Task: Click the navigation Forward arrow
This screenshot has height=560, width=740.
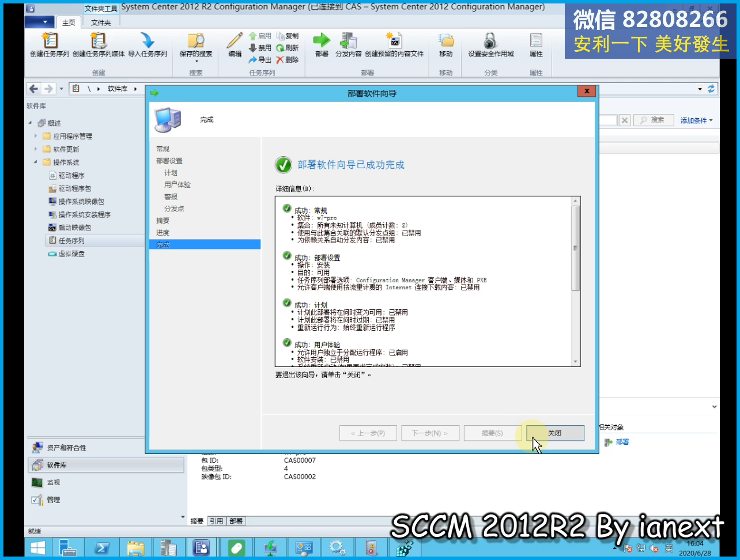Action: (x=48, y=89)
